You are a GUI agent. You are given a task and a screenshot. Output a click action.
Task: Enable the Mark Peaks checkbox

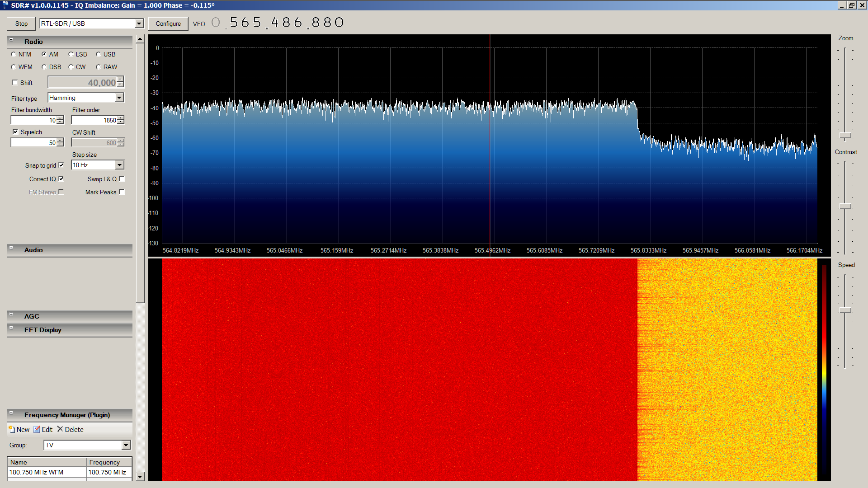click(122, 192)
